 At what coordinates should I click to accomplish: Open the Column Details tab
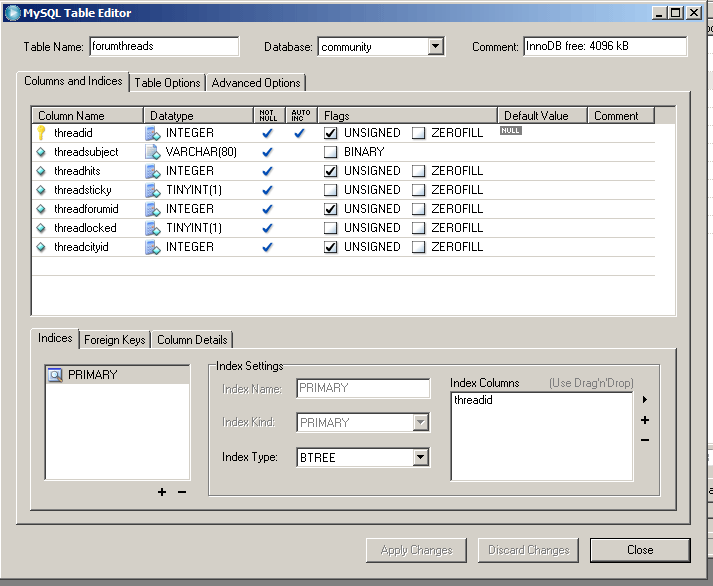click(x=192, y=340)
